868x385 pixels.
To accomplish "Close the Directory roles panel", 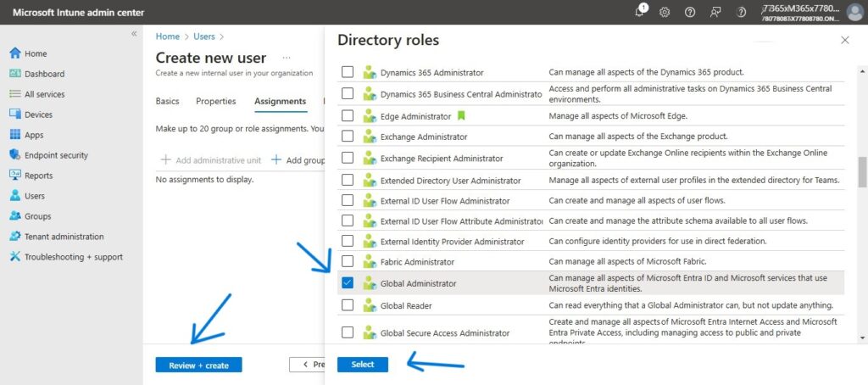I will pyautogui.click(x=844, y=40).
